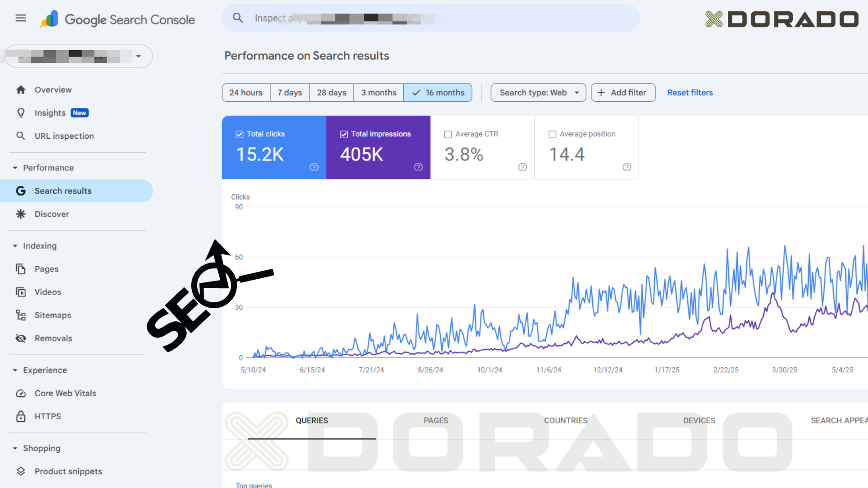868x488 pixels.
Task: Click the Performance on Search results heading
Action: coord(307,56)
